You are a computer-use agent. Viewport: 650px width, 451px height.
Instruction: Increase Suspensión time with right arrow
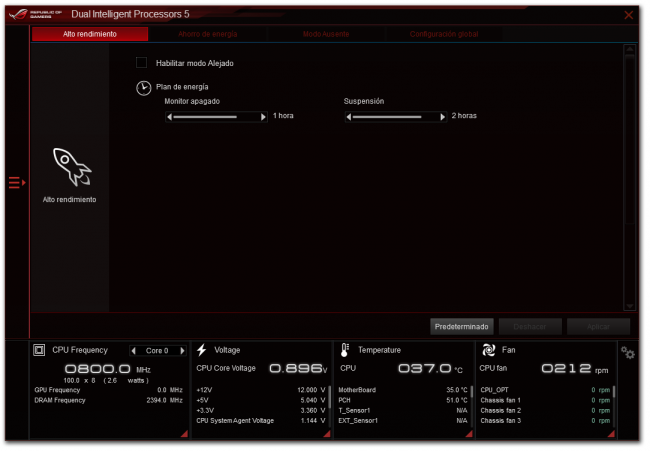point(443,117)
